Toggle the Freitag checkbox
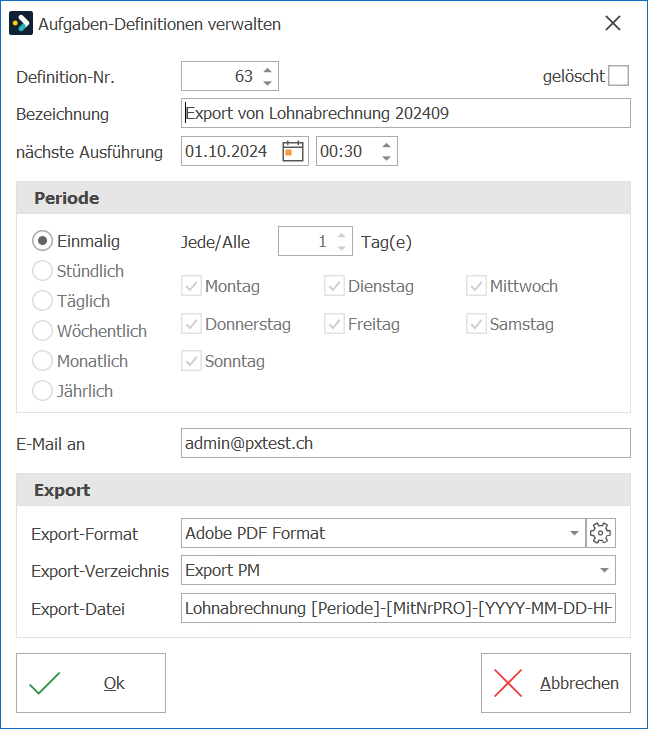The width and height of the screenshot is (648, 729). click(334, 324)
